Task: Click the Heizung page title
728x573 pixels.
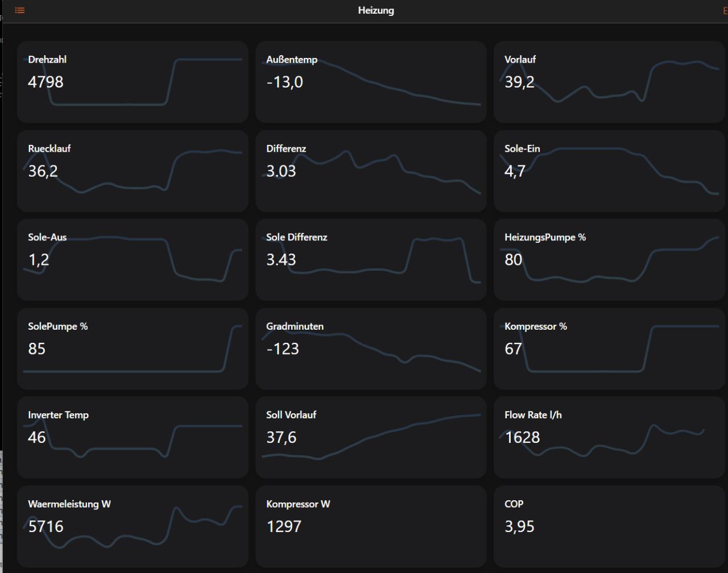Action: 376,10
